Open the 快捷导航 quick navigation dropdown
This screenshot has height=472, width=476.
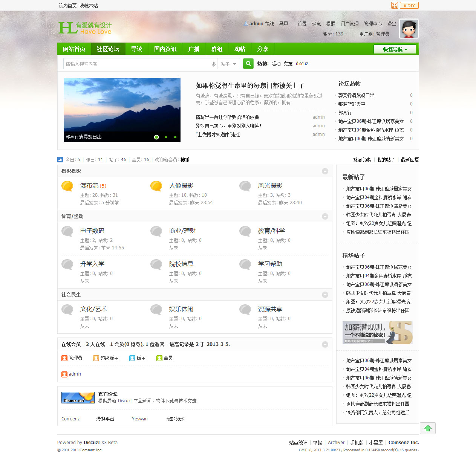click(x=395, y=49)
